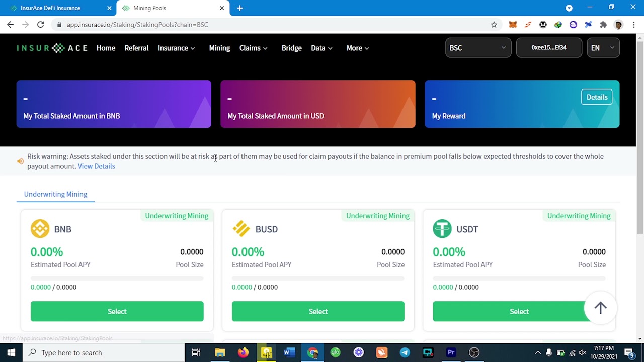Click the blue satellite extension icon

(x=588, y=25)
